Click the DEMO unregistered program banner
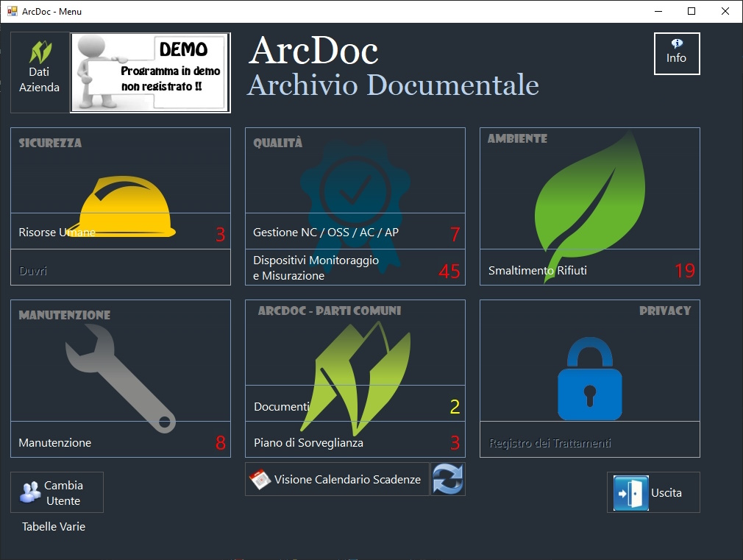 [151, 73]
